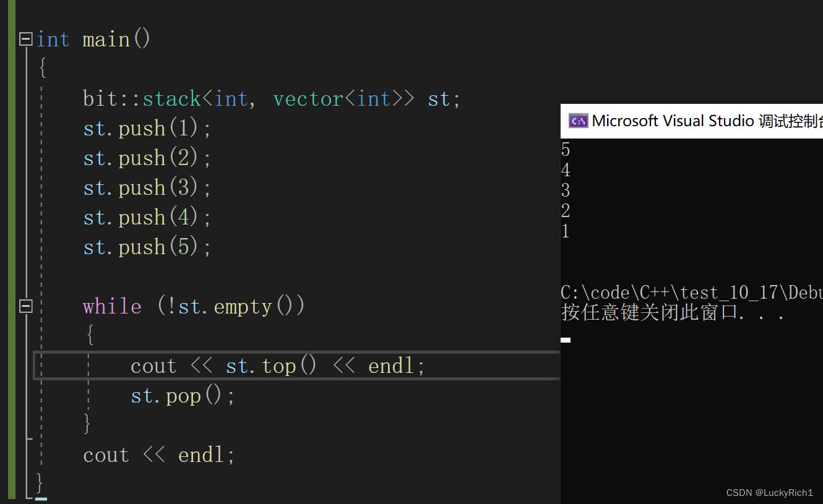Click the 'st.push(5);' code line
The width and height of the screenshot is (823, 504).
148,247
